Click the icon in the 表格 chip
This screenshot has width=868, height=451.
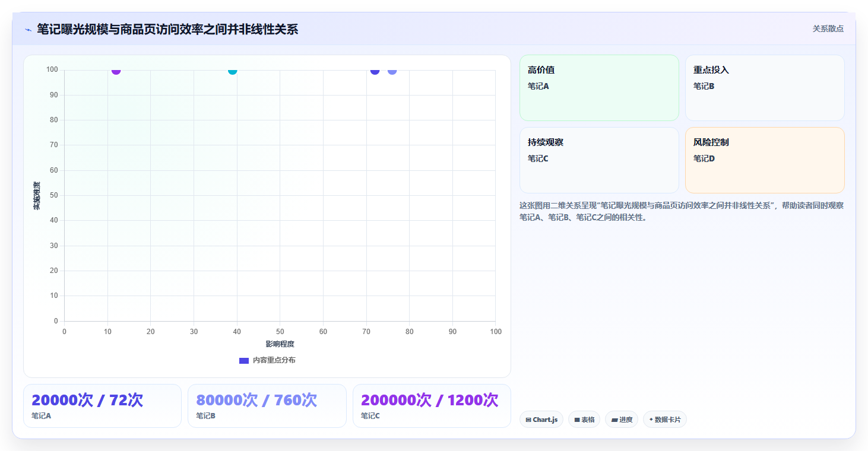(x=576, y=420)
